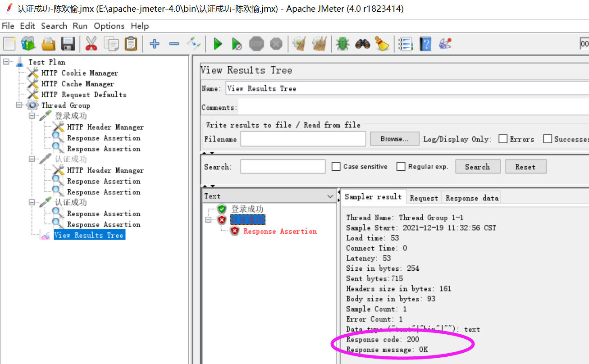Check the Case sensitive search option
This screenshot has height=364, width=589.
[x=336, y=166]
